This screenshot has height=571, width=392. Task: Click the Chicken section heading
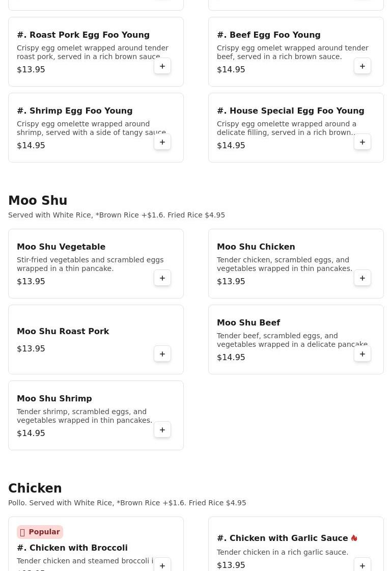(x=35, y=488)
